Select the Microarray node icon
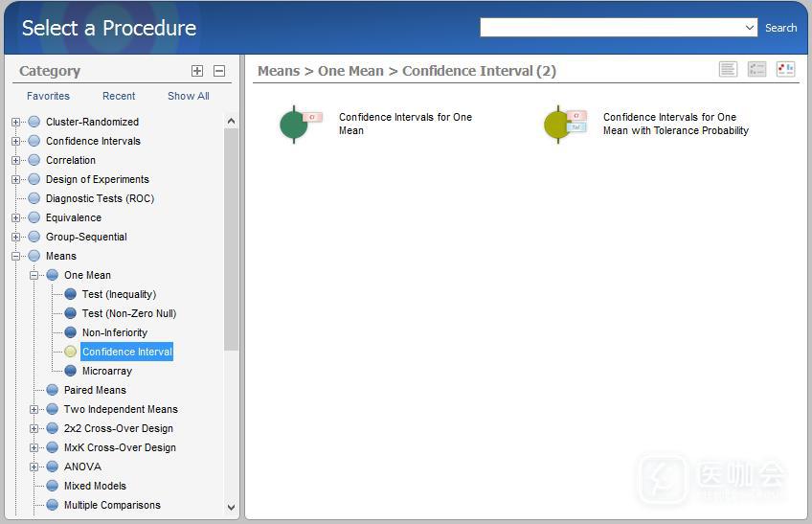 point(70,371)
